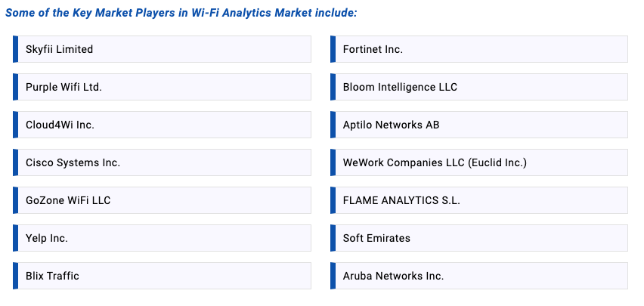Viewport: 644px width, 306px height.
Task: Click the Blix Traffic box
Action: click(x=52, y=276)
